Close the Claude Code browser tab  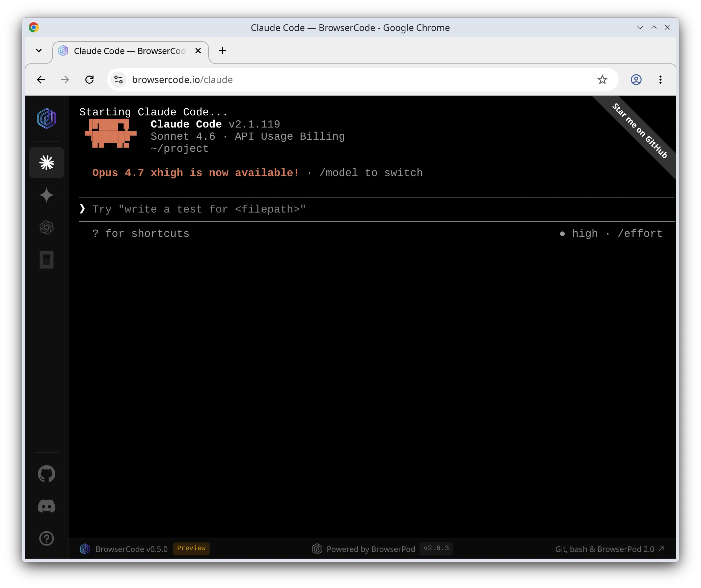(x=198, y=51)
